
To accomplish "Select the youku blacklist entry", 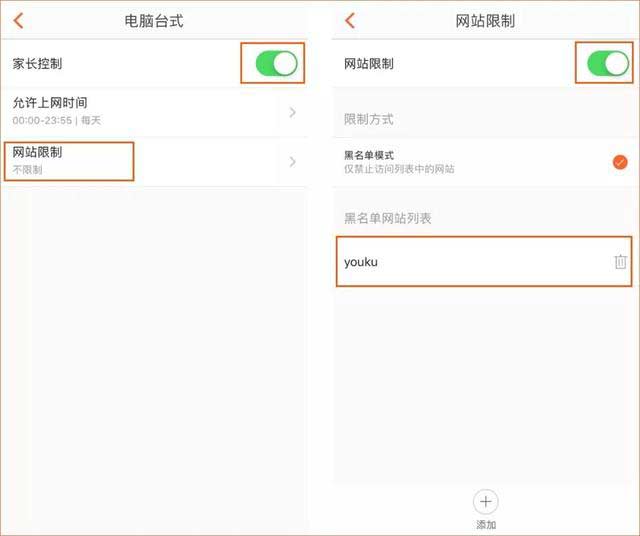I will (x=484, y=261).
